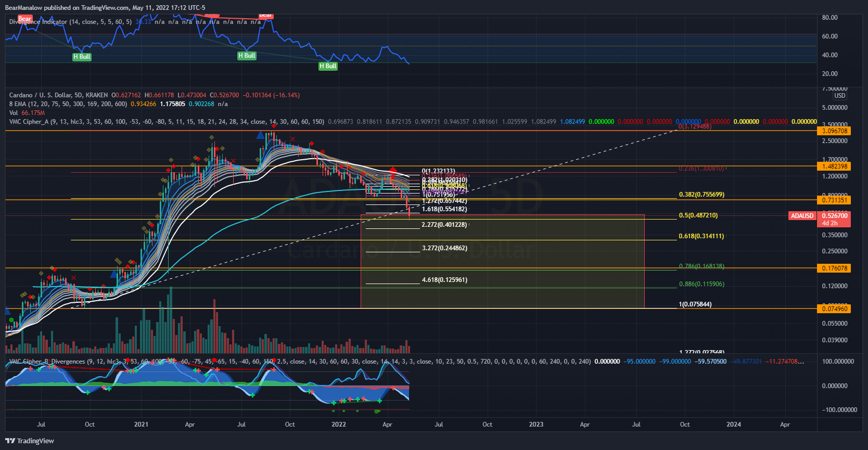Select the Fib level 0.618(0.314111) label
868x450 pixels.
(701, 236)
